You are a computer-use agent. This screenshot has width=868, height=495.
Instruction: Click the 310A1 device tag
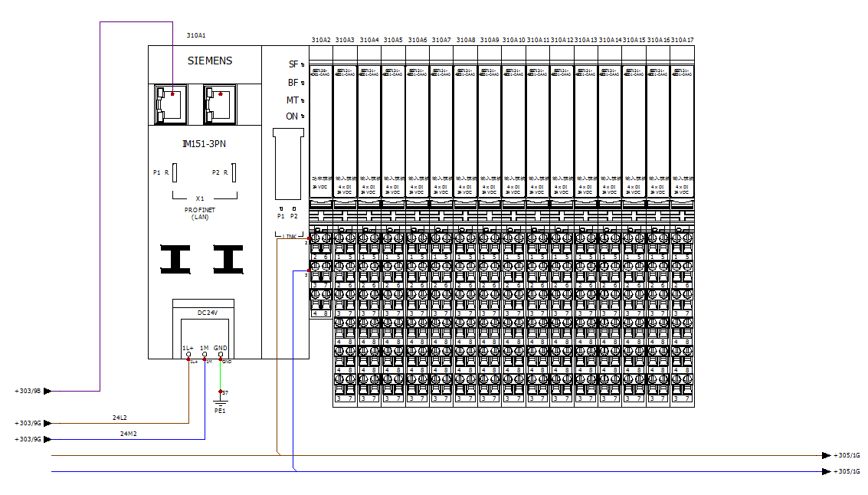(x=196, y=35)
